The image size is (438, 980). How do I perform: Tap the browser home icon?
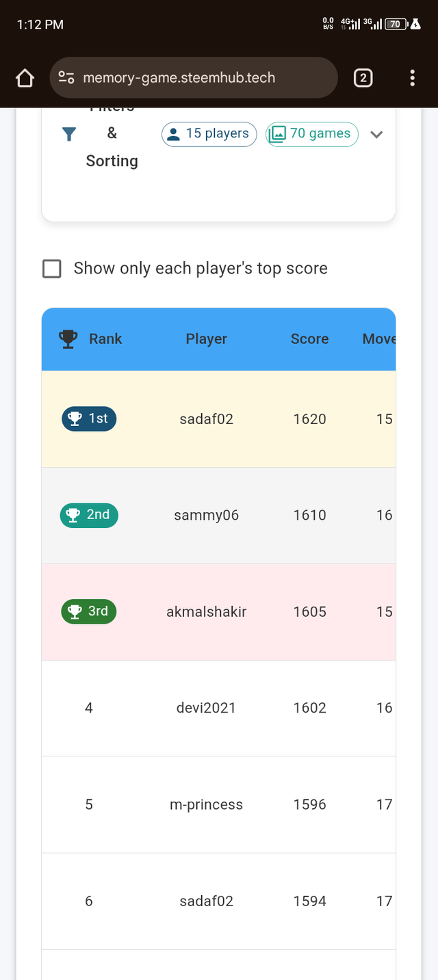coord(25,78)
